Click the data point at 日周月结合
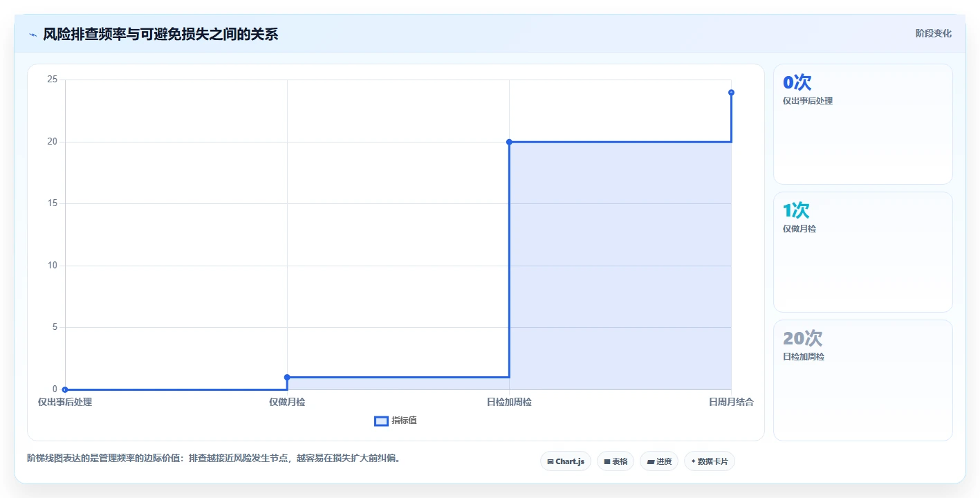980x498 pixels. click(x=731, y=93)
